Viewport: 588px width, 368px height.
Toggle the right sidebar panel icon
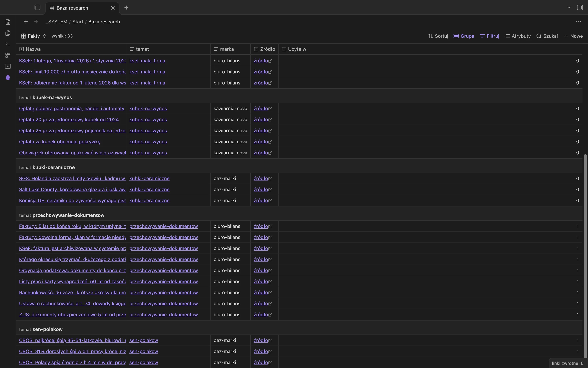[x=580, y=8]
